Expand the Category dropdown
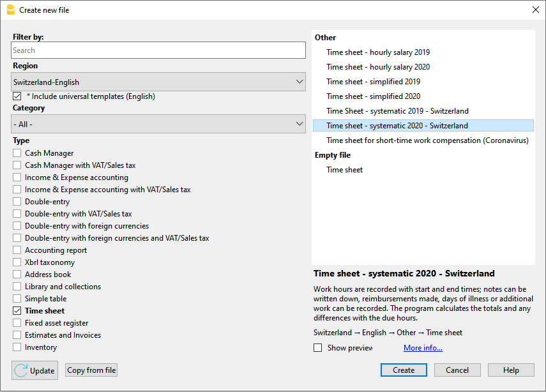 158,124
